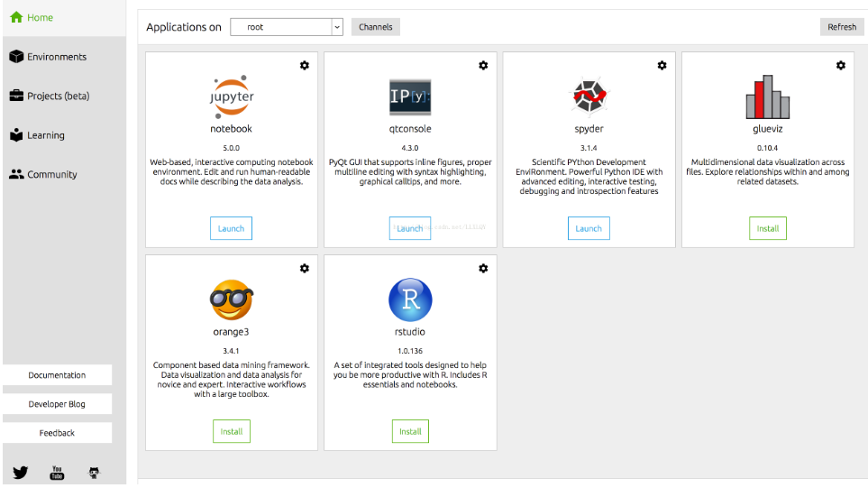The height and width of the screenshot is (488, 868).
Task: Open the YouTube link icon
Action: 57,473
